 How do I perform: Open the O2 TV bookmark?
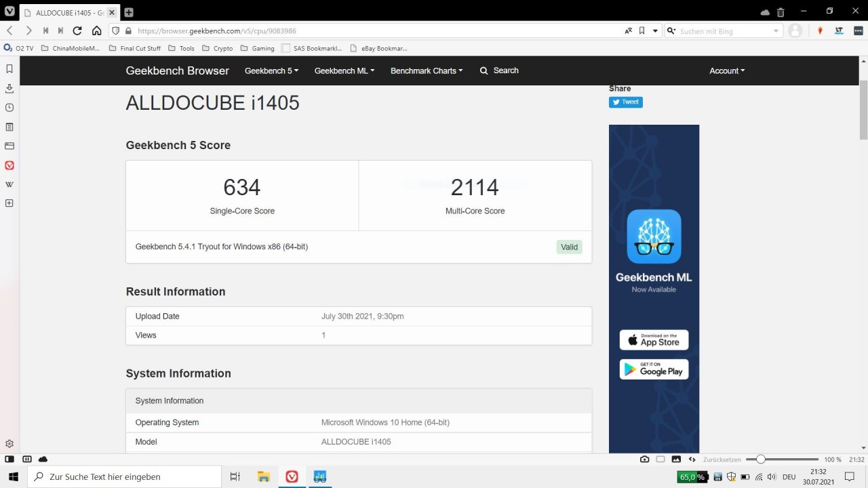click(x=19, y=48)
